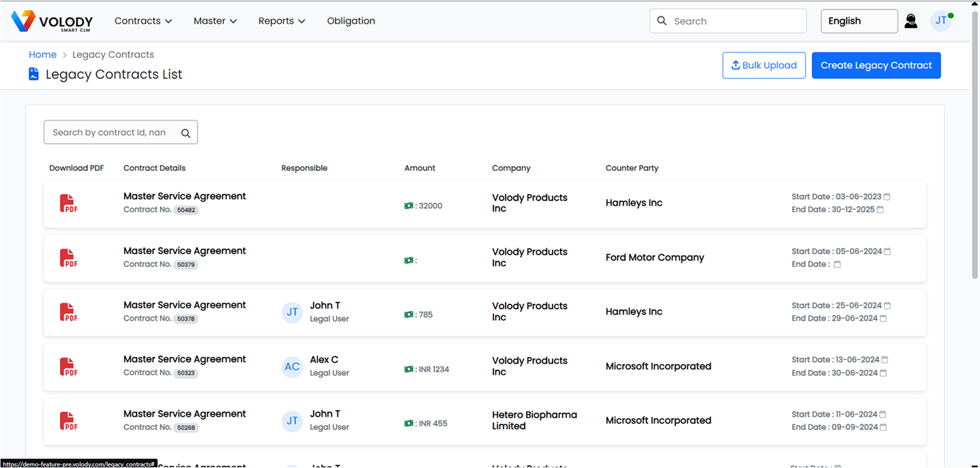Open the Reports dropdown menu
Viewport: 980px width, 468px height.
[x=282, y=21]
